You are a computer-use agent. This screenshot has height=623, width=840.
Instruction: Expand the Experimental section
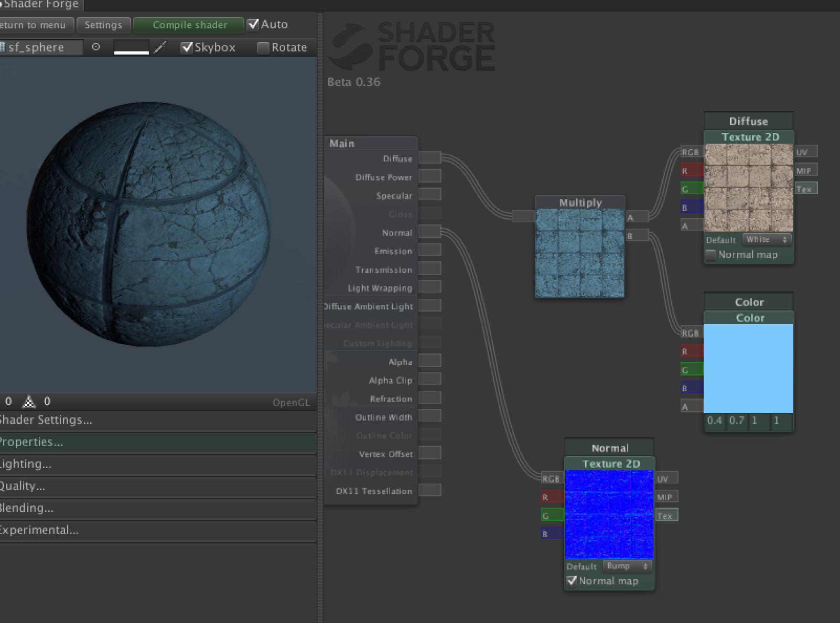coord(157,530)
